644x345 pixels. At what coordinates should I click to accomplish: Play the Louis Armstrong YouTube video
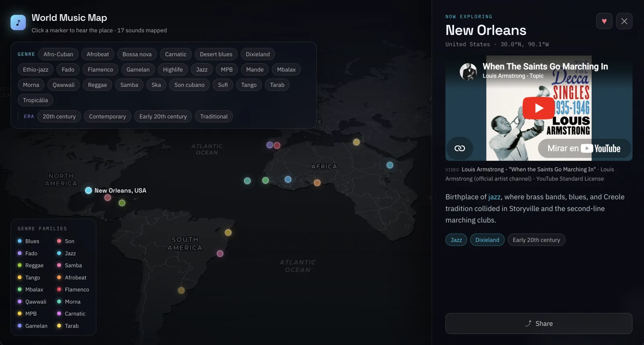(539, 108)
